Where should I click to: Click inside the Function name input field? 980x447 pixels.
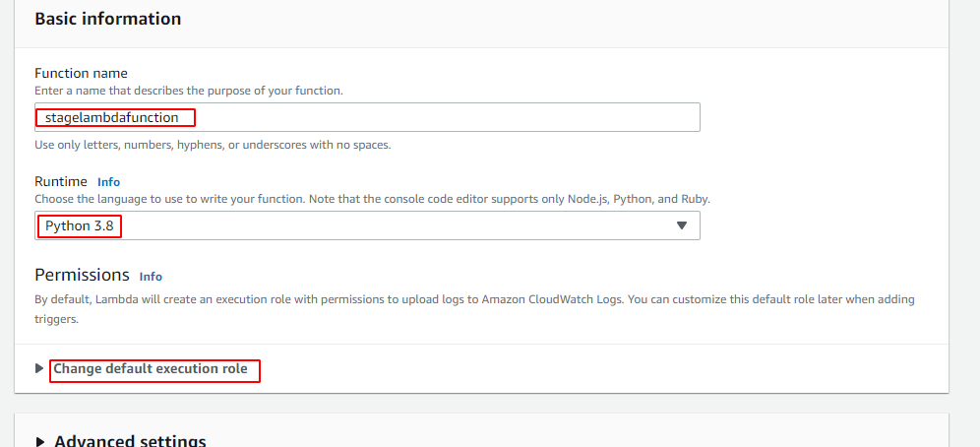[443, 117]
